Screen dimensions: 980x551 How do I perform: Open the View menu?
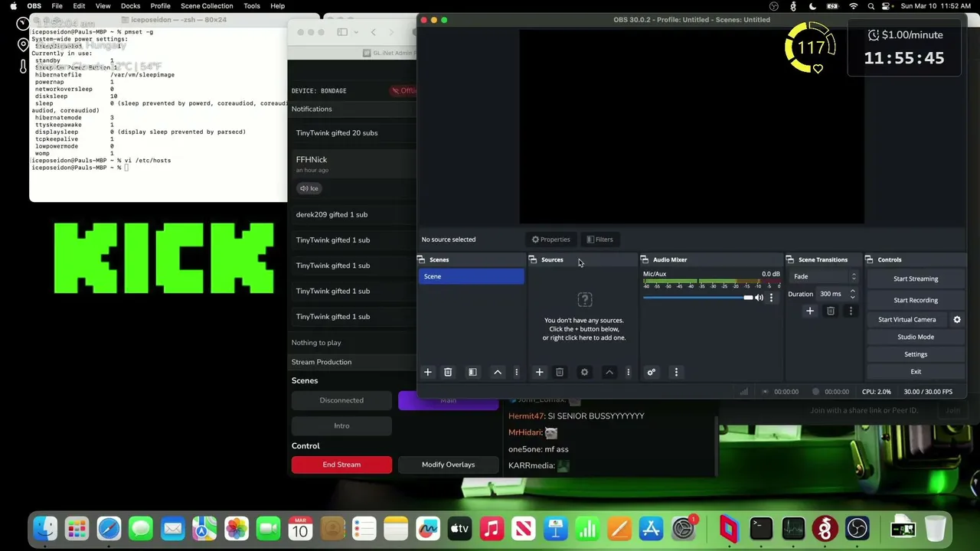pyautogui.click(x=103, y=6)
